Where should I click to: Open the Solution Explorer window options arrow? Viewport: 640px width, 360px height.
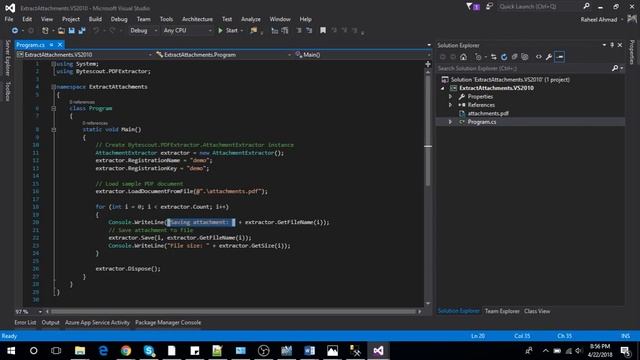coord(604,45)
